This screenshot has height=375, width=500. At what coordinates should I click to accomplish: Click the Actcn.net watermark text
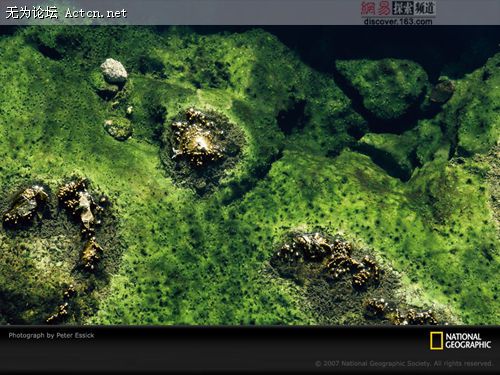coord(96,13)
